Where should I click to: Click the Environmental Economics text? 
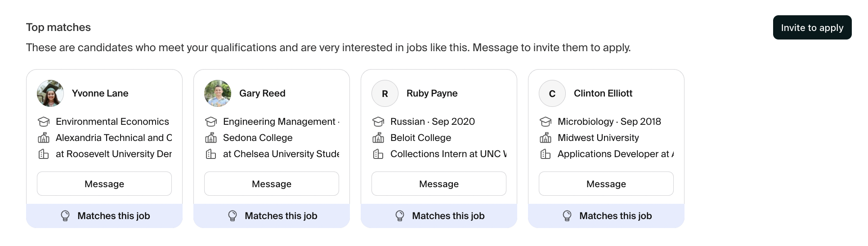click(112, 122)
